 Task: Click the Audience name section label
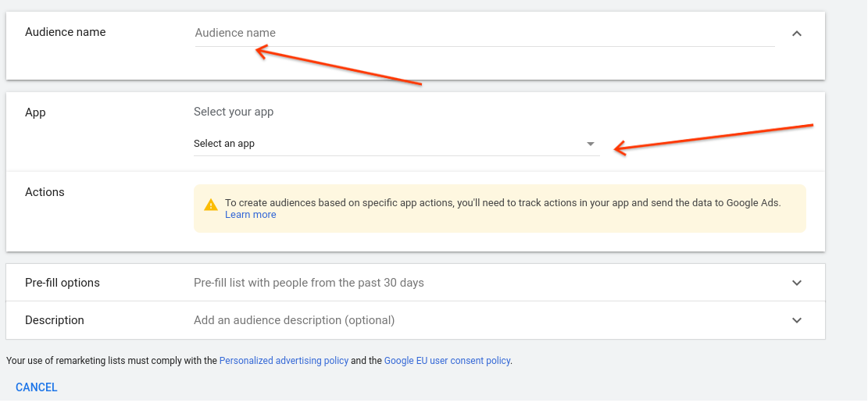[66, 32]
